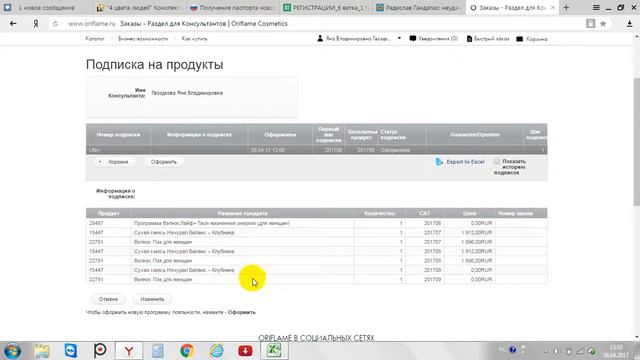Screen dimensions: 640x360
Task: Click the Yandex 'Я' home icon
Action: 36,24
